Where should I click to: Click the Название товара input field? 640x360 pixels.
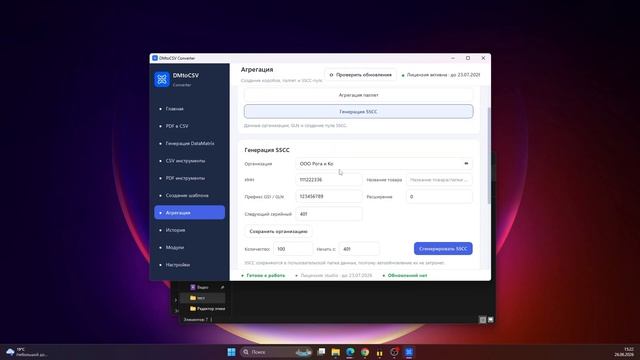click(x=439, y=180)
